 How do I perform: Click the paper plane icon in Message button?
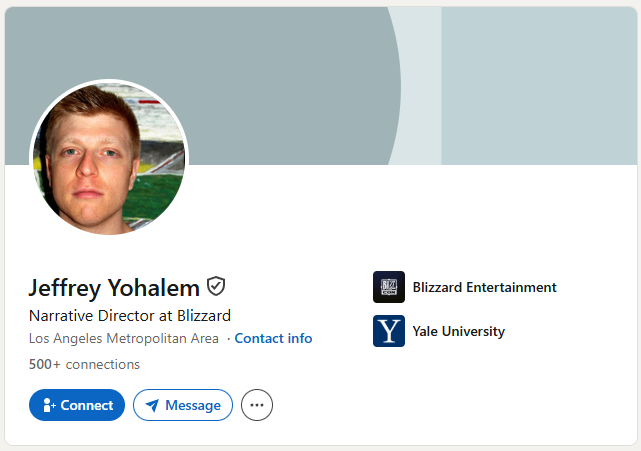(152, 405)
